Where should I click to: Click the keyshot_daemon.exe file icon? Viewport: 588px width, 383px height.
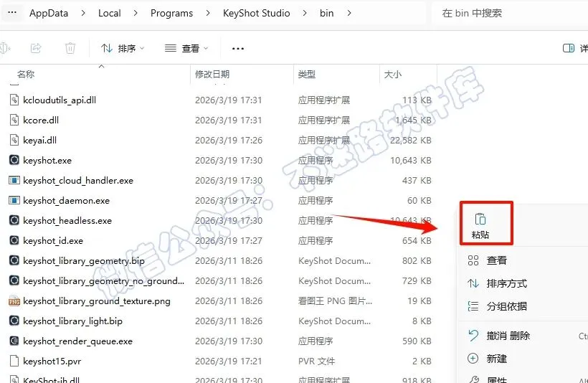tap(14, 200)
